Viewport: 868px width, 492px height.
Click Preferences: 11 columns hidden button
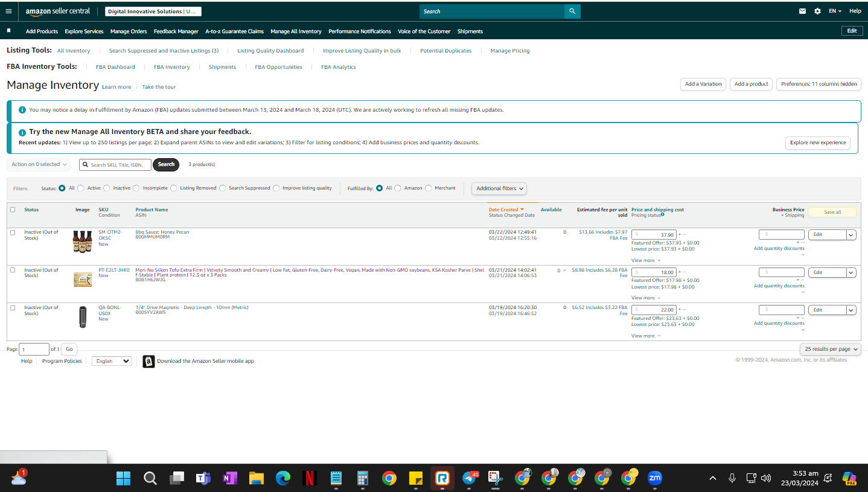819,84
